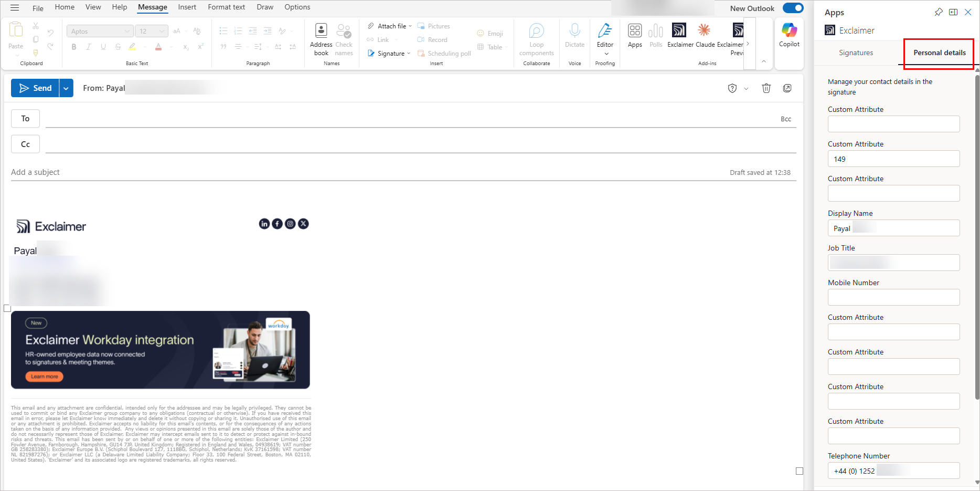Open the Editor proofing tool
Image resolution: width=980 pixels, height=491 pixels.
pos(605,36)
